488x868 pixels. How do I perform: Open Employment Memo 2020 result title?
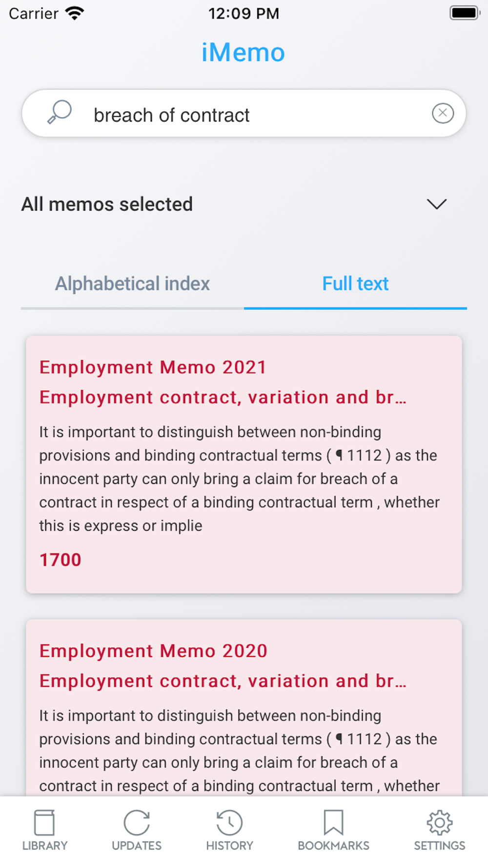coord(153,651)
